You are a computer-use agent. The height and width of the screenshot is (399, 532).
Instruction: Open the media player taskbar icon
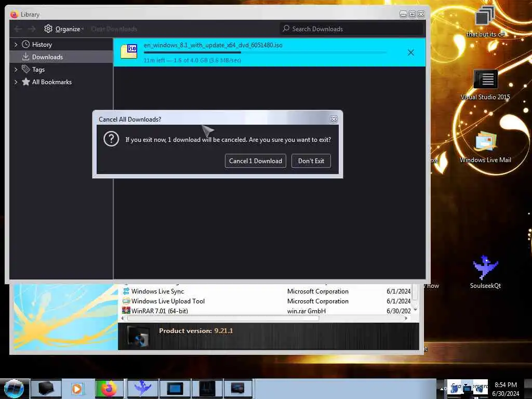coord(77,389)
